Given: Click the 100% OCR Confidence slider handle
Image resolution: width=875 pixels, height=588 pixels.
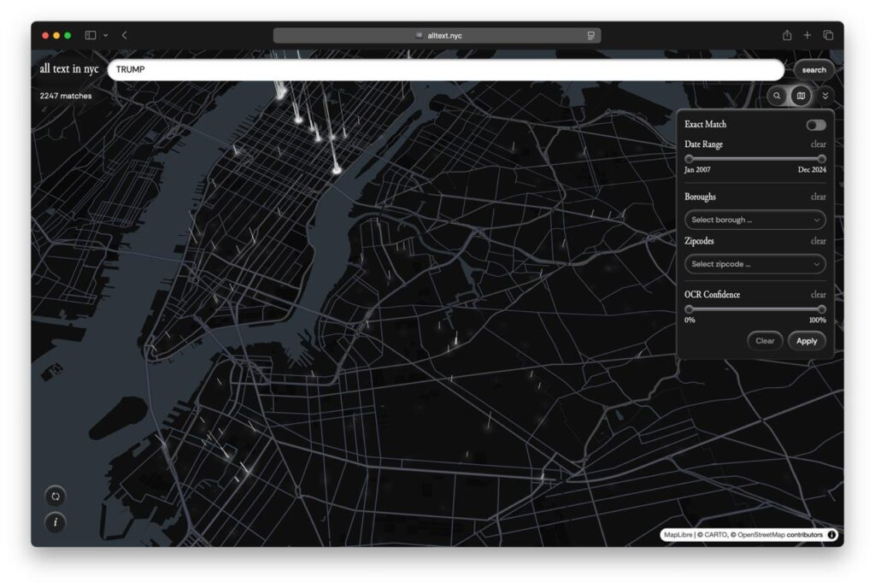Looking at the screenshot, I should pos(821,309).
